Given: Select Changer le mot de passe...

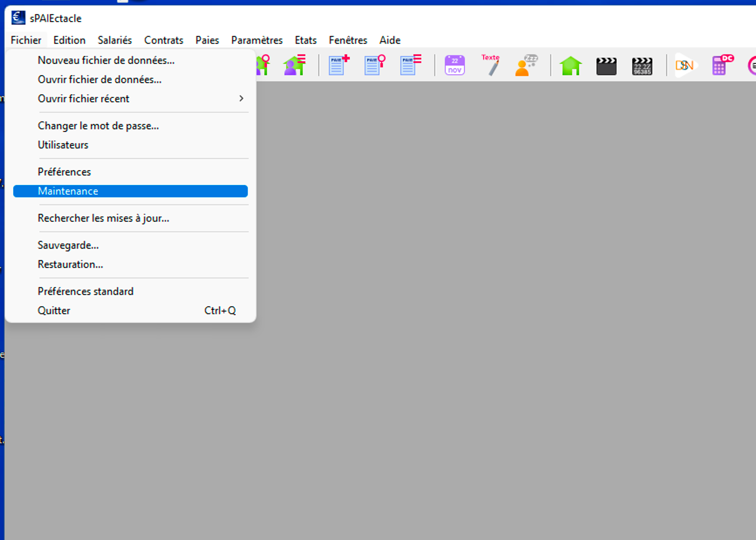Looking at the screenshot, I should click(x=130, y=126).
